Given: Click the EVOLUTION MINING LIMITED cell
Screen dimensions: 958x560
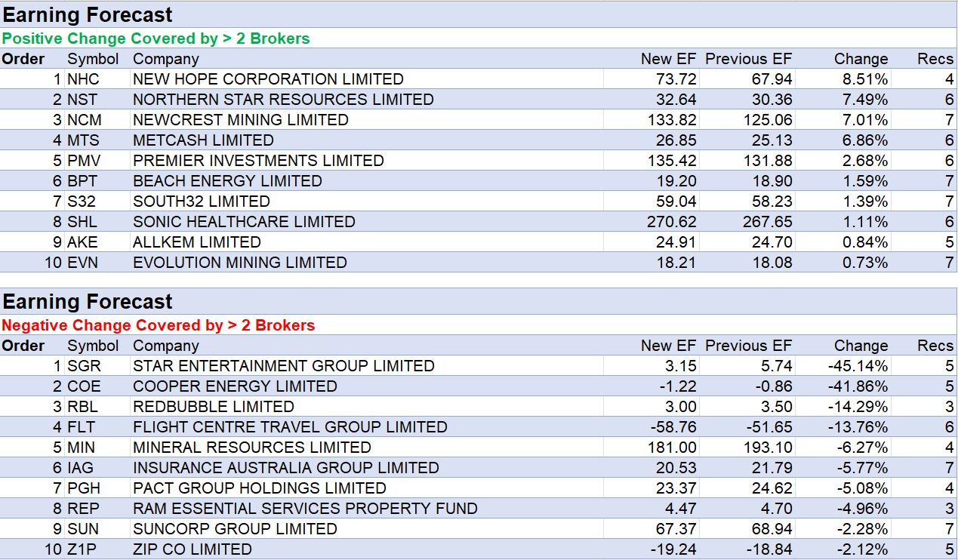Looking at the screenshot, I should [x=239, y=263].
